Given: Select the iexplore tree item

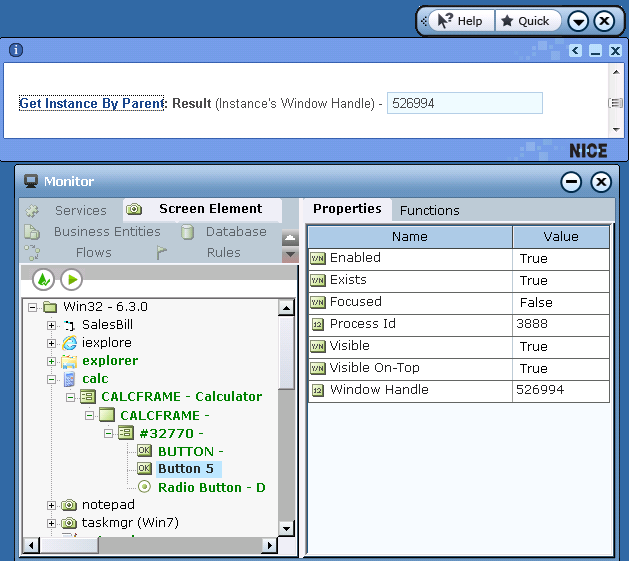Looking at the screenshot, I should point(107,343).
